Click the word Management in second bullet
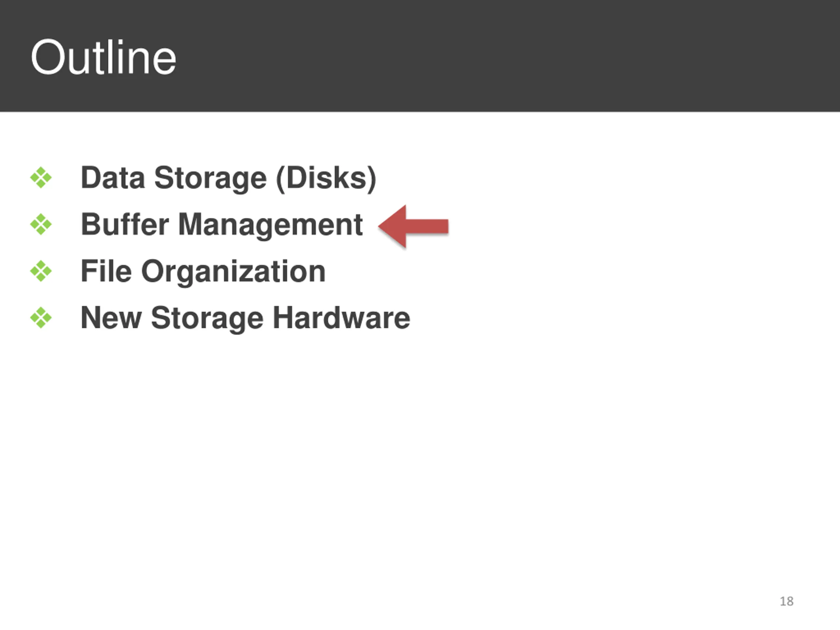This screenshot has height=630, width=840. pos(271,225)
